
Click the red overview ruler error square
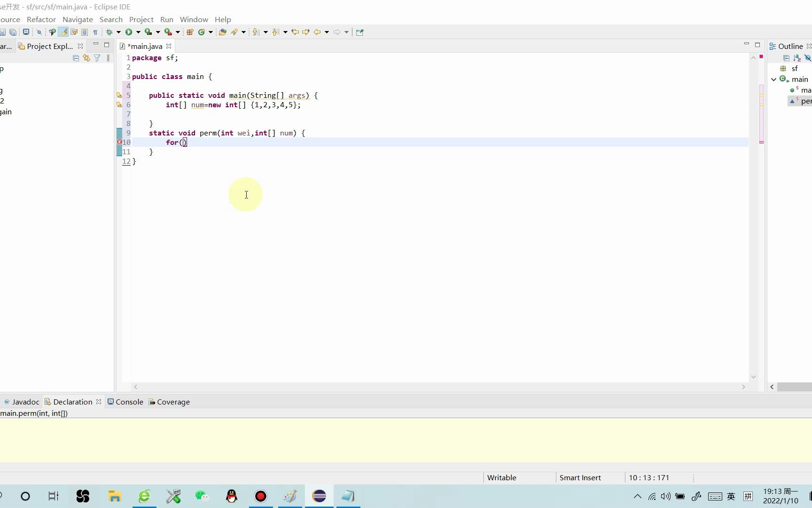[x=761, y=56]
